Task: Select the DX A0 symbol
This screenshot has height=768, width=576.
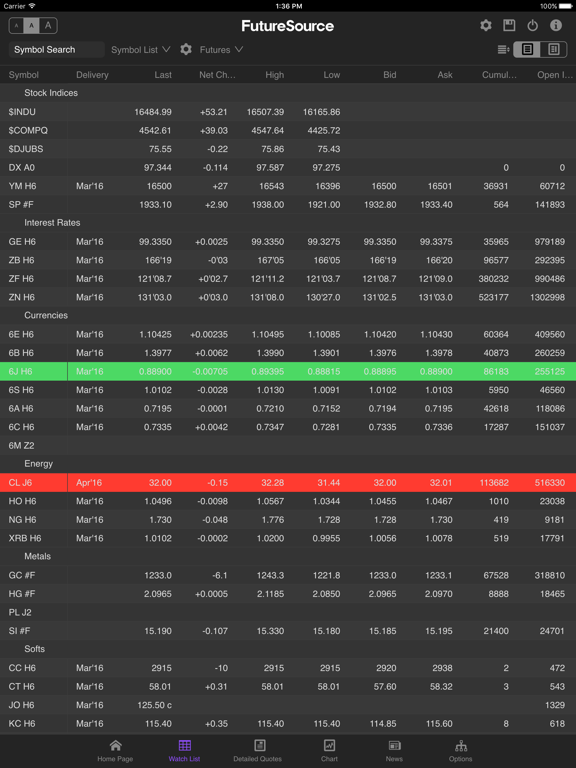Action: [22, 168]
